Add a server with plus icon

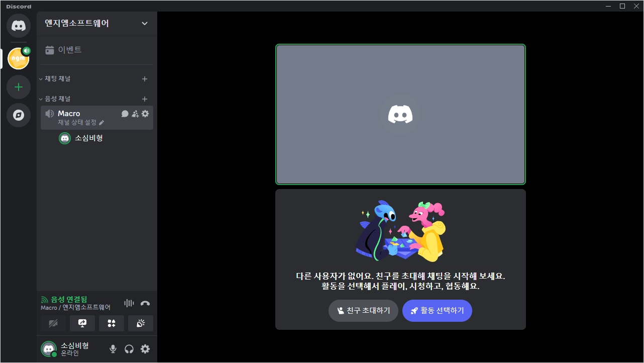[19, 87]
